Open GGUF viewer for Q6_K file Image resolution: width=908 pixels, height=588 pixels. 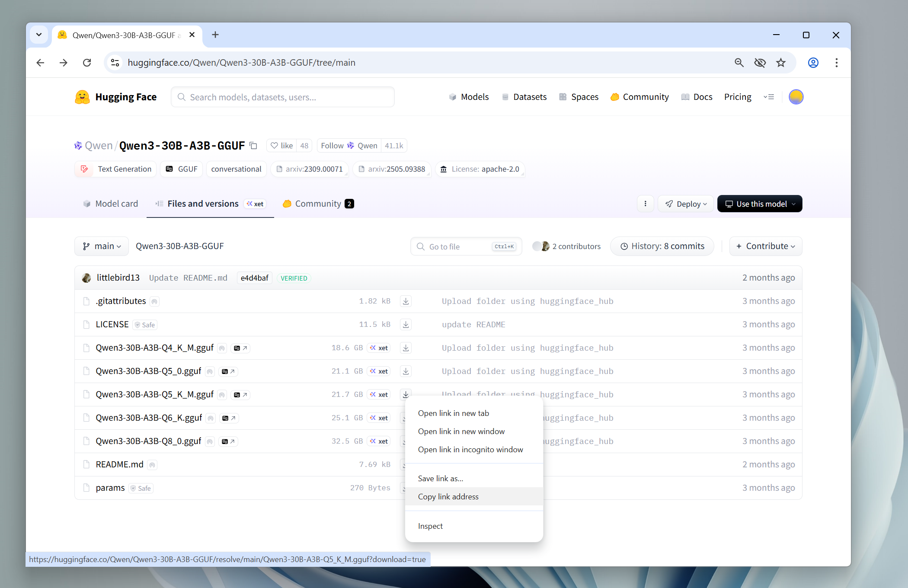coord(229,418)
